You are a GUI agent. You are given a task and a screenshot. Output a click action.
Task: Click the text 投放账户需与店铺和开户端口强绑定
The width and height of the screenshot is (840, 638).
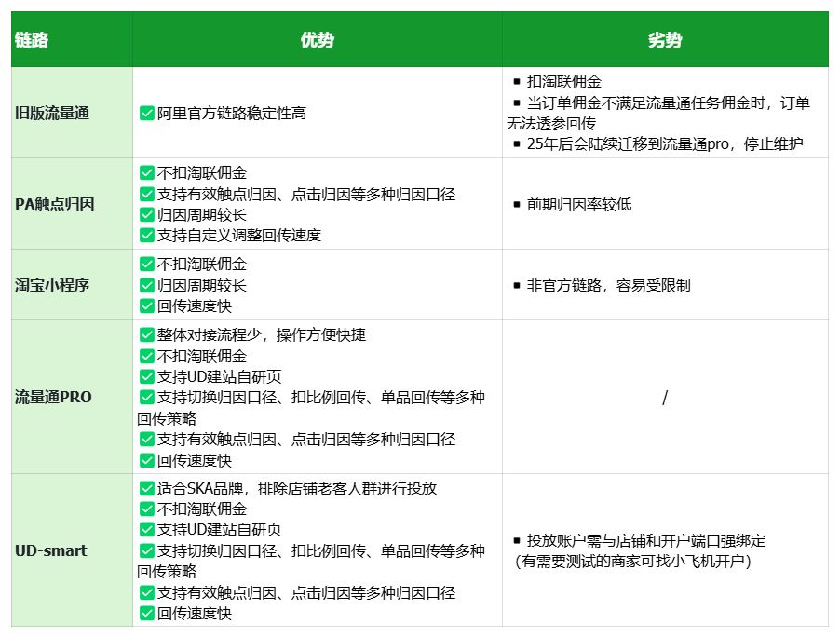tap(646, 540)
